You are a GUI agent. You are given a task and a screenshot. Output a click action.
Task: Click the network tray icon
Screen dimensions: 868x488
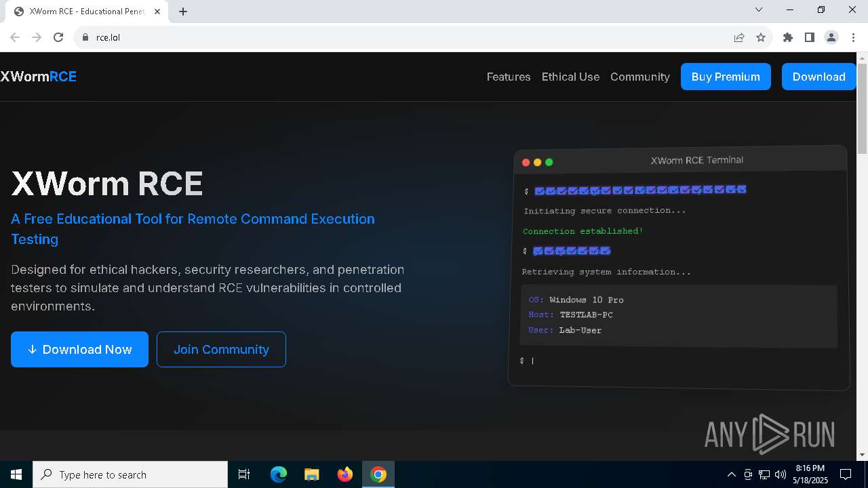pyautogui.click(x=764, y=474)
